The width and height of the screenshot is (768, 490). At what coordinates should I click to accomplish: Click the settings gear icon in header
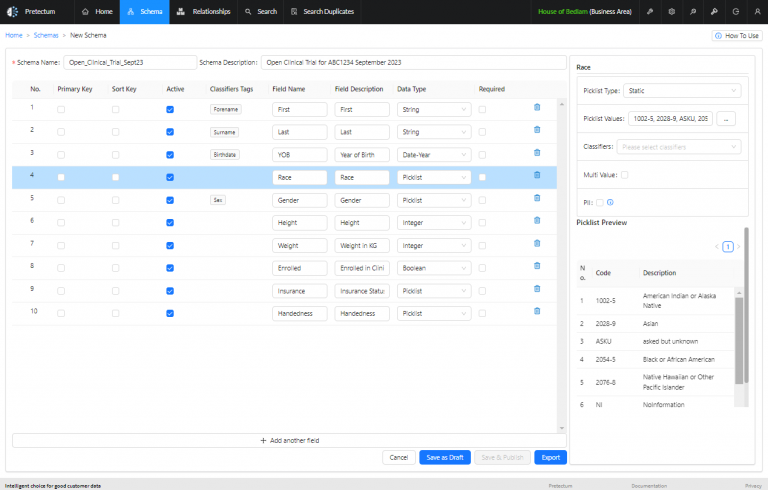tap(672, 11)
